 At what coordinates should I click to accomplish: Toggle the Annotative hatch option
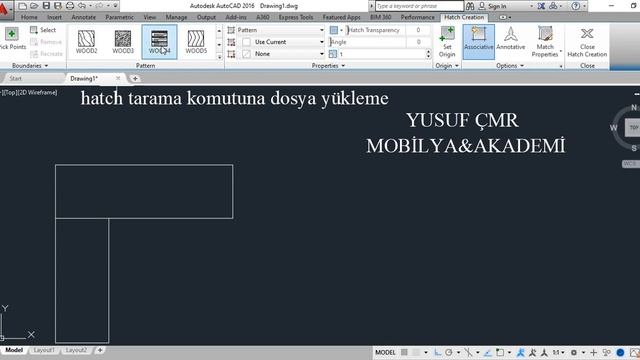point(511,38)
